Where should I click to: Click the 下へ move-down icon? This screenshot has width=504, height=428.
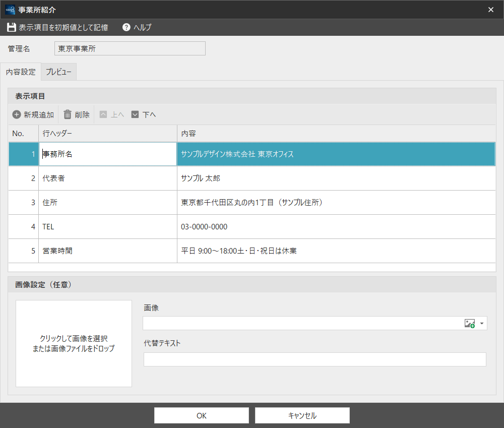135,114
